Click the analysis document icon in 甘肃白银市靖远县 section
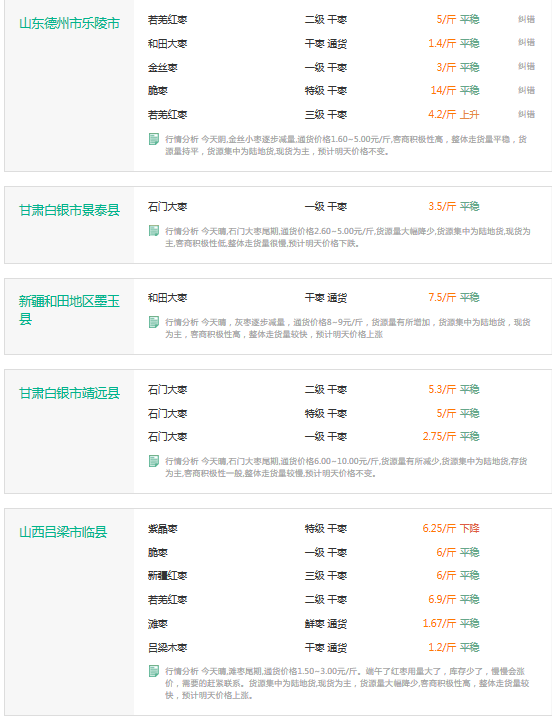Image resolution: width=552 pixels, height=720 pixels. point(154,461)
